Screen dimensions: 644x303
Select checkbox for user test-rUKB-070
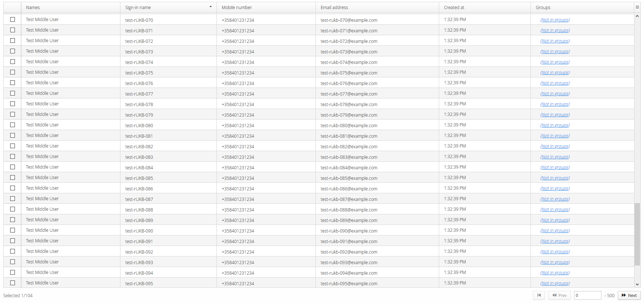point(13,20)
